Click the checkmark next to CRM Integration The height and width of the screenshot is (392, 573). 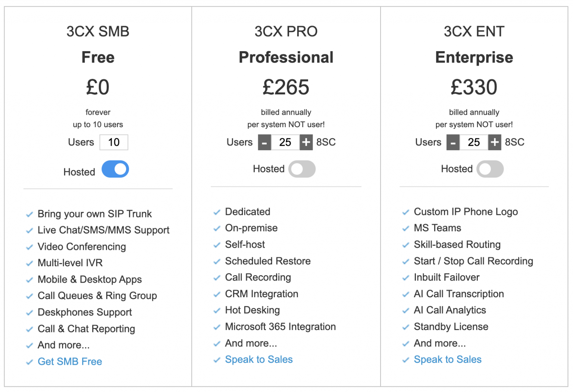click(x=217, y=294)
